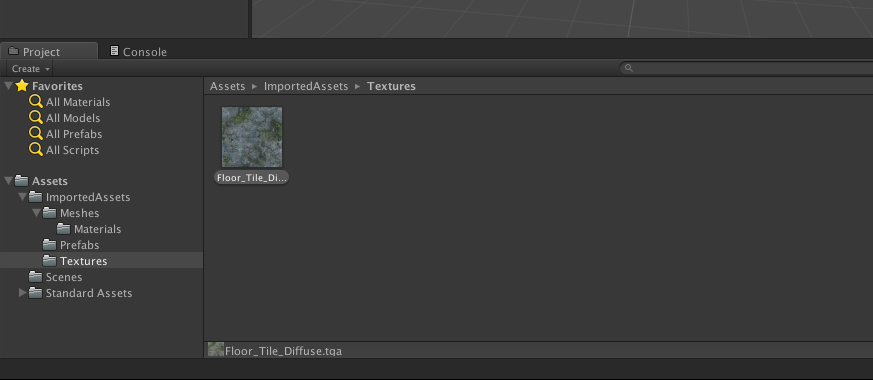This screenshot has height=380, width=873.
Task: Select the Meshes folder label
Action: (x=80, y=213)
